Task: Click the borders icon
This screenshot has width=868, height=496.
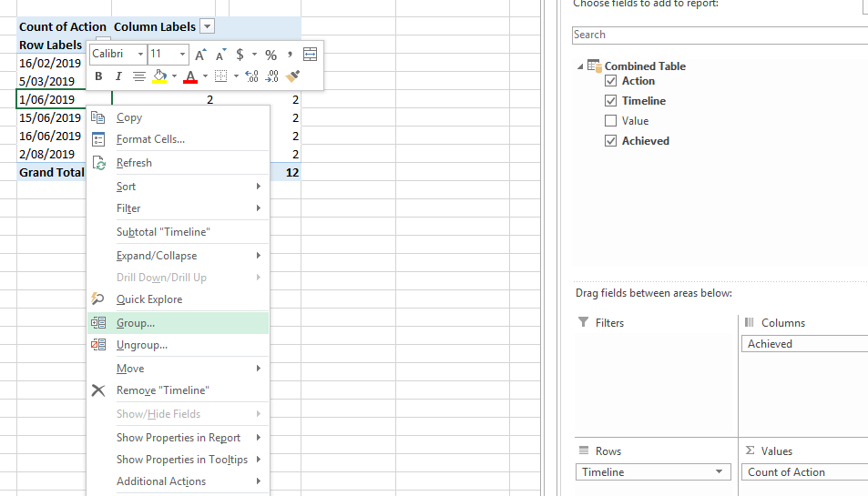Action: pos(221,76)
